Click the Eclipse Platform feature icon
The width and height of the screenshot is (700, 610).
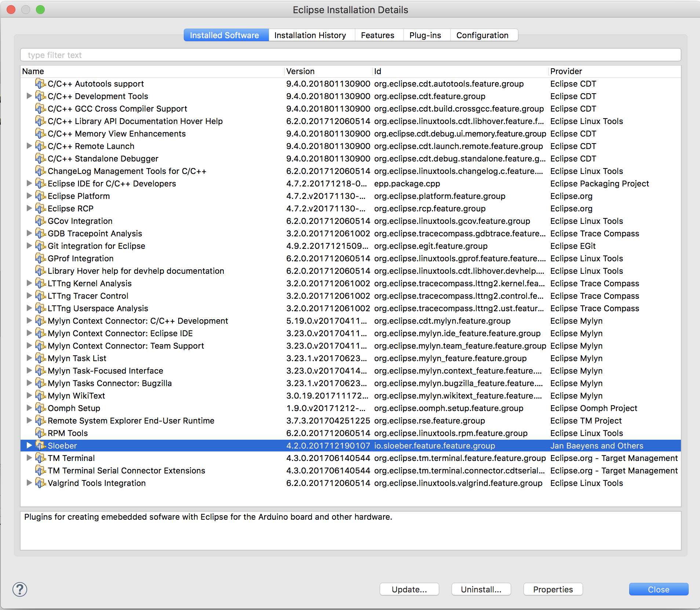pos(40,196)
